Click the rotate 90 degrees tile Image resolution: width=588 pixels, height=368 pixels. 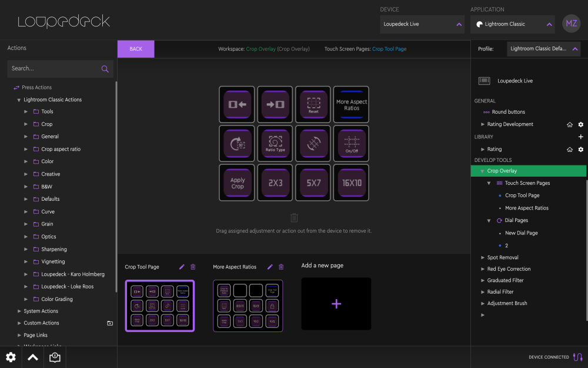(x=236, y=144)
